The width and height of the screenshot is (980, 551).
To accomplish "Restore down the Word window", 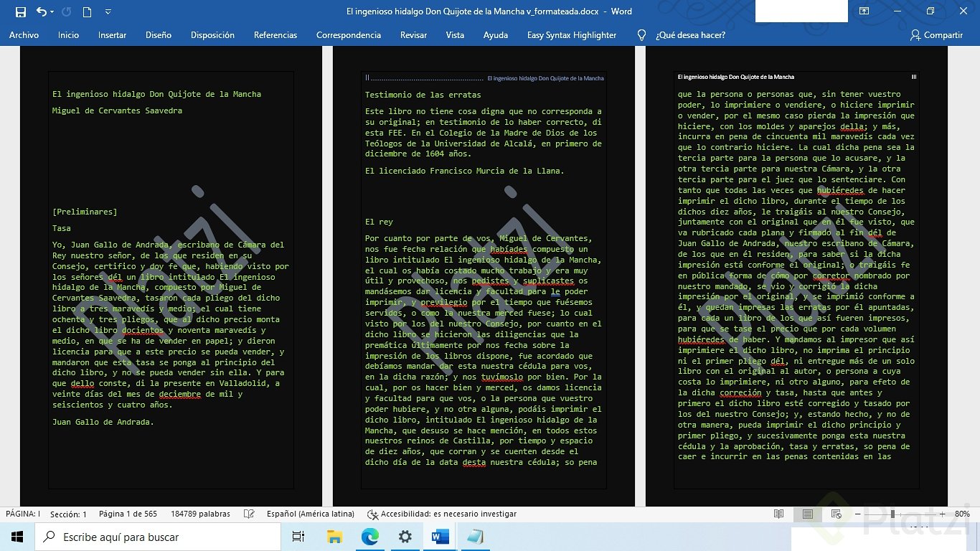I will [930, 11].
